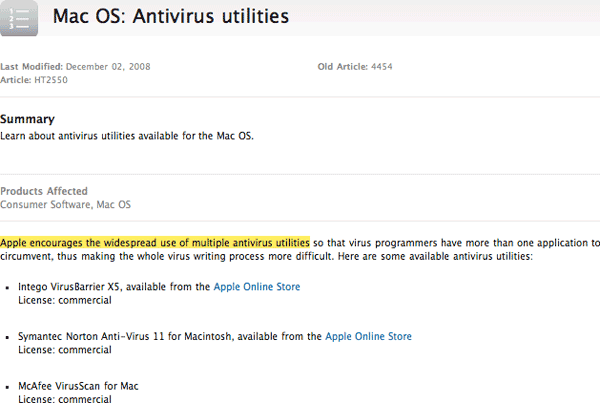
Task: Click the yellow highlighted sentence about Apple
Action: click(x=155, y=243)
